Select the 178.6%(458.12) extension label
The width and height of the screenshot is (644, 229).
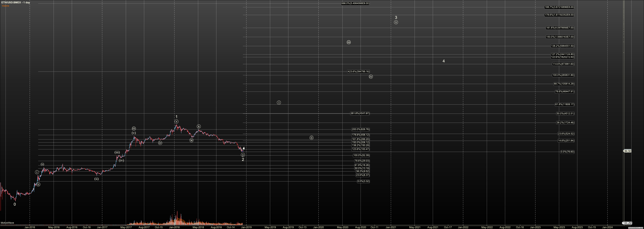pyautogui.click(x=361, y=135)
